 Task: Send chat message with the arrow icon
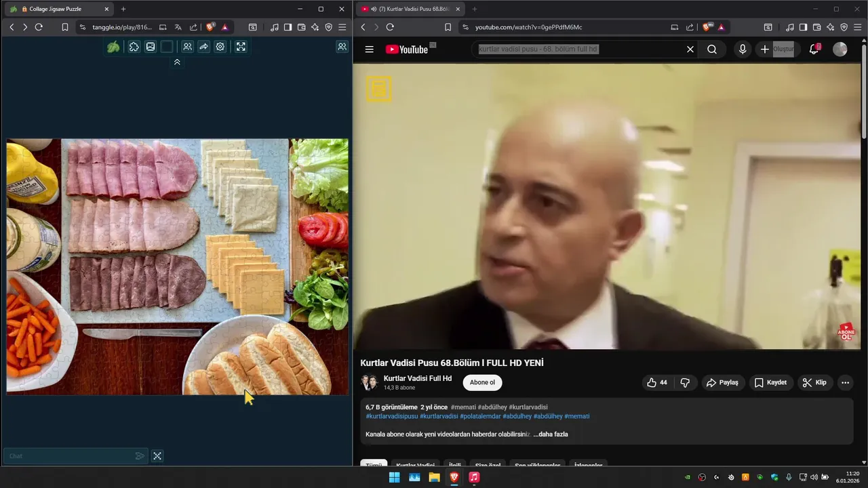pos(140,456)
